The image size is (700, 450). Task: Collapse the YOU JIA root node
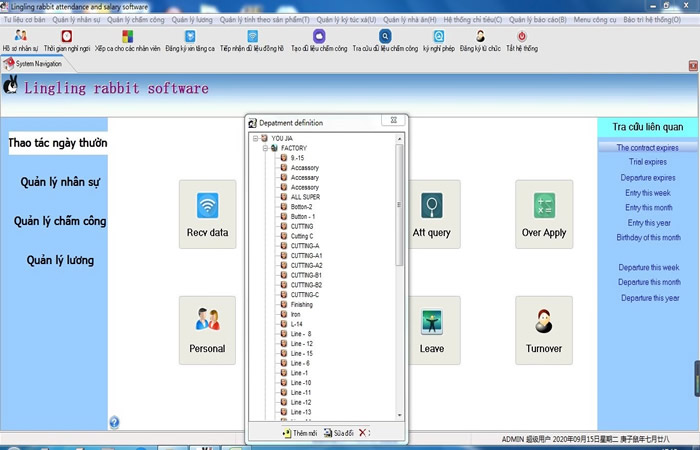(256, 138)
